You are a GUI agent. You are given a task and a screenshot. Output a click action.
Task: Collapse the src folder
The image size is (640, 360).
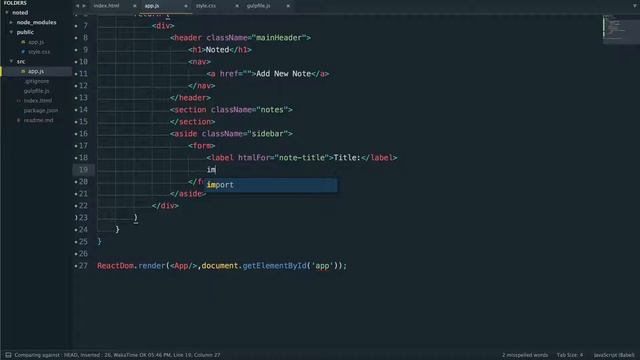click(x=11, y=61)
